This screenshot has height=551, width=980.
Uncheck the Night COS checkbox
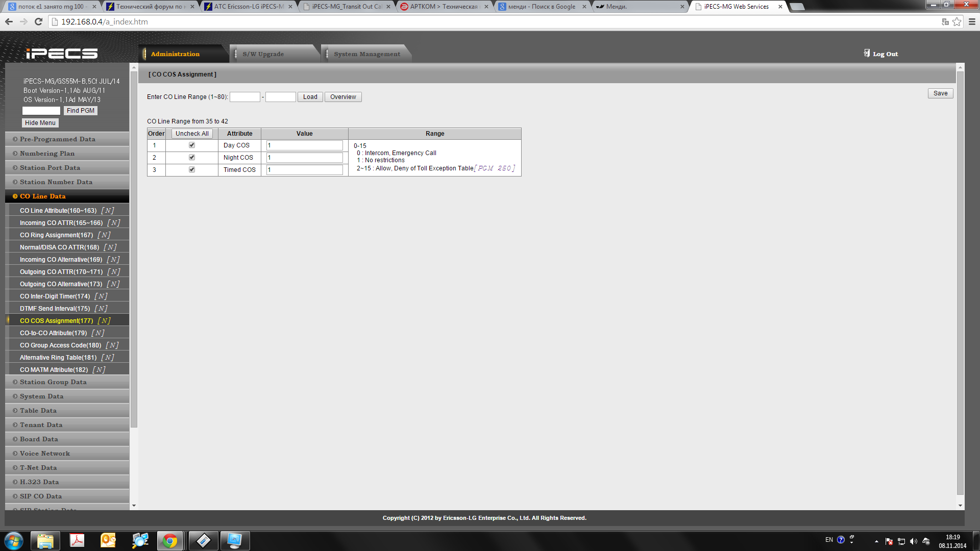click(x=192, y=157)
